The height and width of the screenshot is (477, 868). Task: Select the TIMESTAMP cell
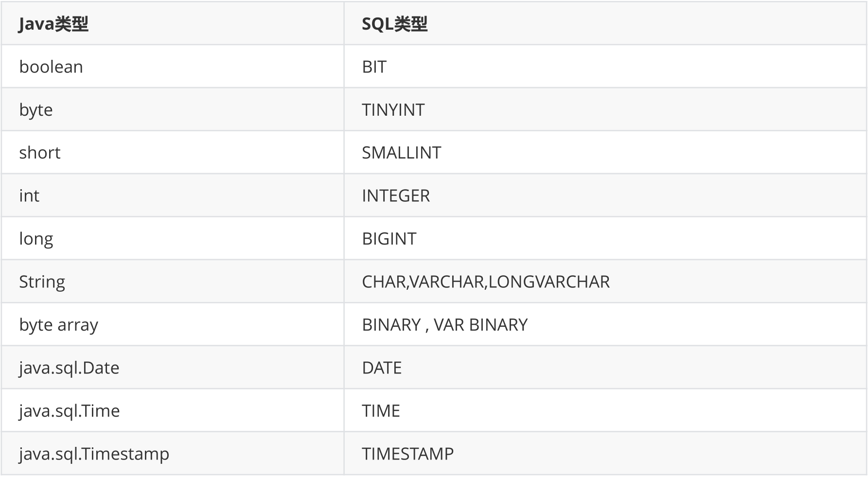tap(407, 454)
